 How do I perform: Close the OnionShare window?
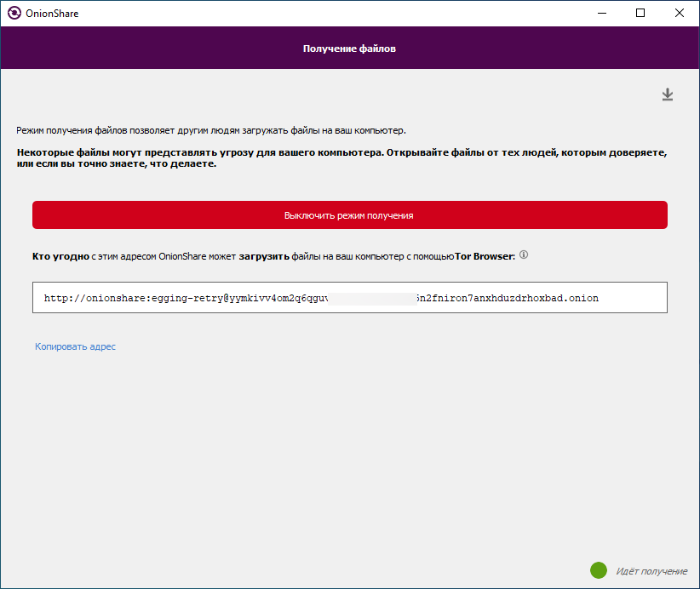point(679,14)
